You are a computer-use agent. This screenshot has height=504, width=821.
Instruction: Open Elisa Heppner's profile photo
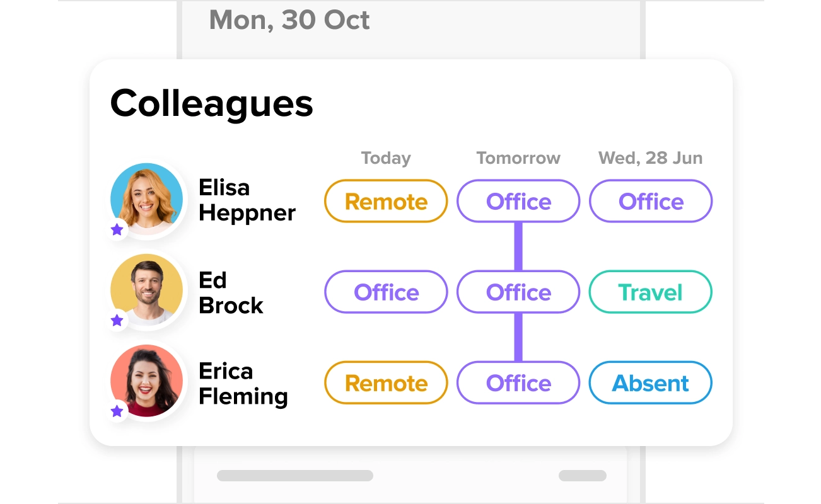tap(146, 199)
